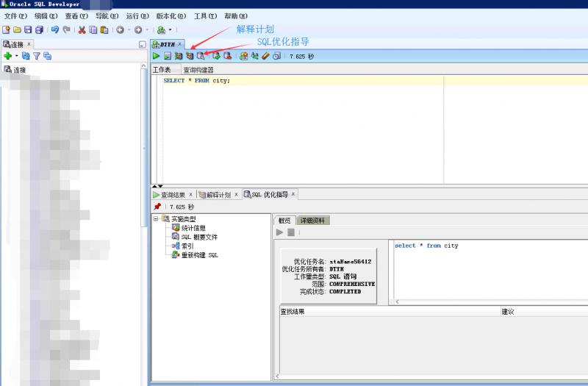The height and width of the screenshot is (386, 588).
Task: Open the 工具 menu
Action: point(206,16)
